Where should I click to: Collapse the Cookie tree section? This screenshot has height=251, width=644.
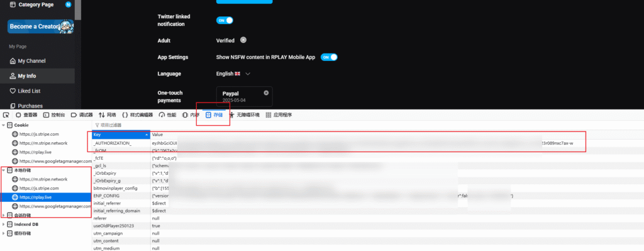[x=4, y=125]
